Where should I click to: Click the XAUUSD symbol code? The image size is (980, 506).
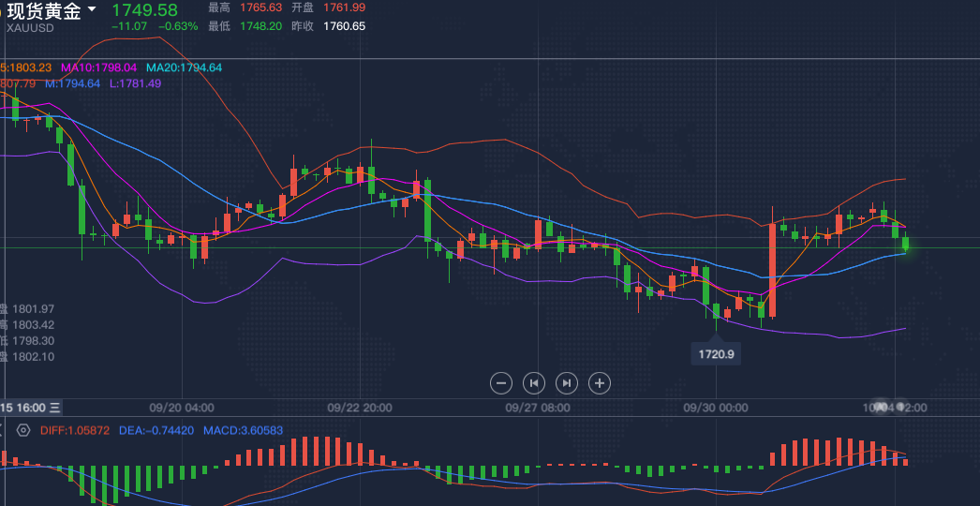pos(31,27)
